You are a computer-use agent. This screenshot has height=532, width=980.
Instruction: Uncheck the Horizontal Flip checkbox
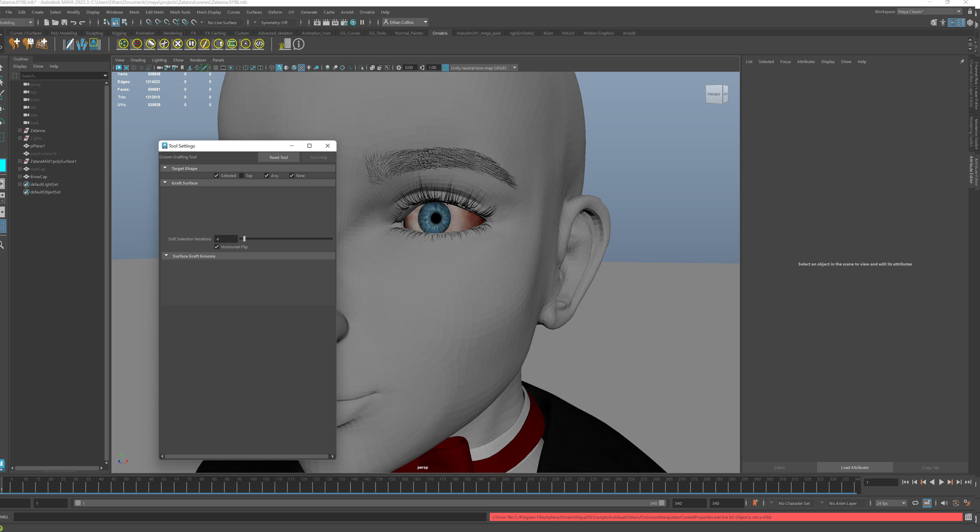click(x=217, y=247)
